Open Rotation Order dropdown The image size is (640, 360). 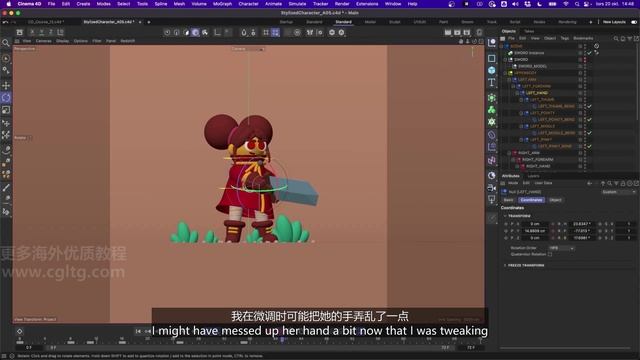click(x=562, y=248)
